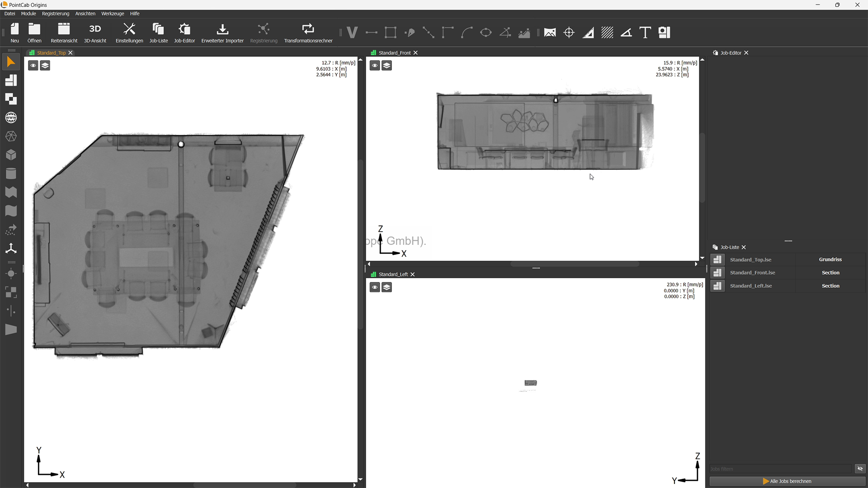Select the text annotation tool
868x488 pixels.
(x=645, y=33)
